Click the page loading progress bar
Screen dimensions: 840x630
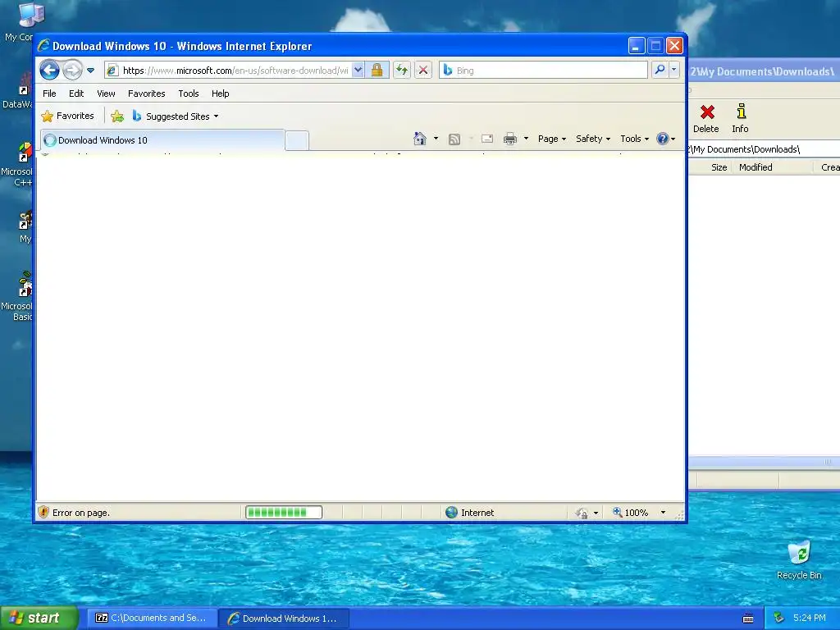[x=284, y=512]
